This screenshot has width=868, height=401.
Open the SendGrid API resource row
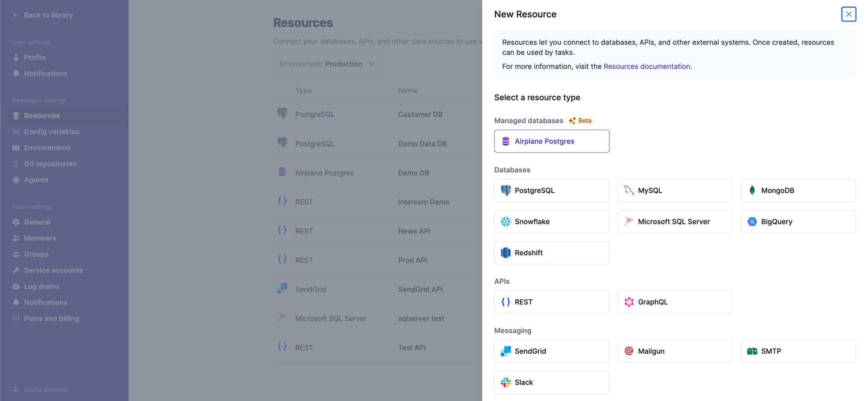[378, 289]
